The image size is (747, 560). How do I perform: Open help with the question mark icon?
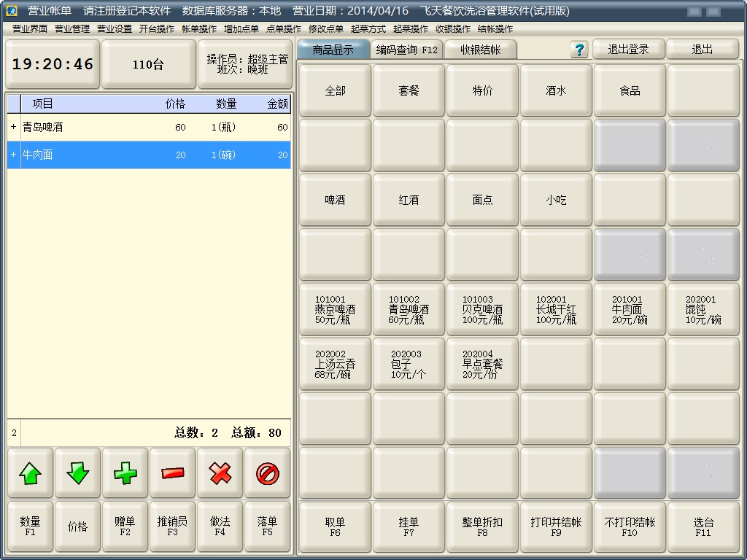(x=579, y=50)
